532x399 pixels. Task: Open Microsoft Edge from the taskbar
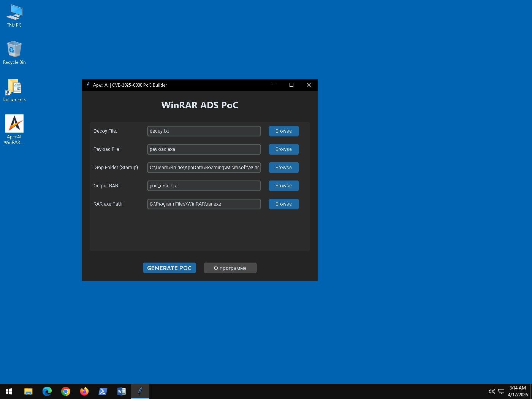47,391
